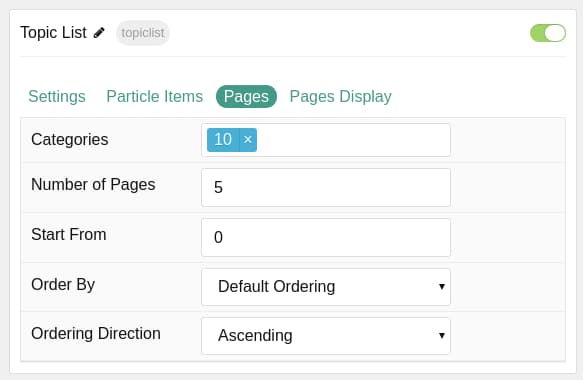Click the pencil icon to rename Topic List
The height and width of the screenshot is (380, 583).
coord(99,33)
